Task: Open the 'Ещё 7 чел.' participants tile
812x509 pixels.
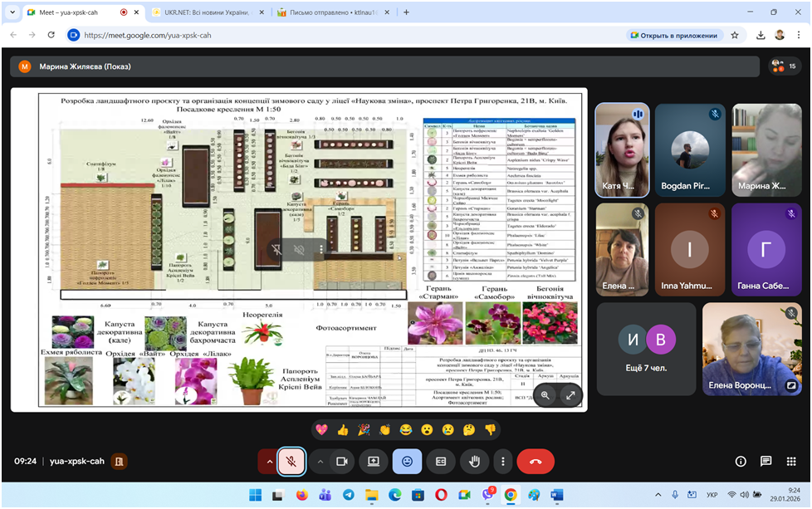Action: pos(646,349)
